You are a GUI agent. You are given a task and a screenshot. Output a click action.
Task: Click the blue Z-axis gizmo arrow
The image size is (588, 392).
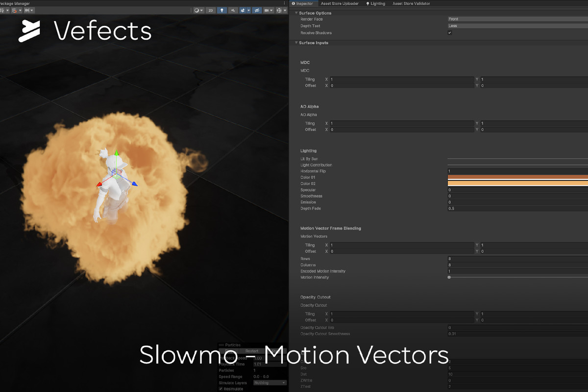134,184
